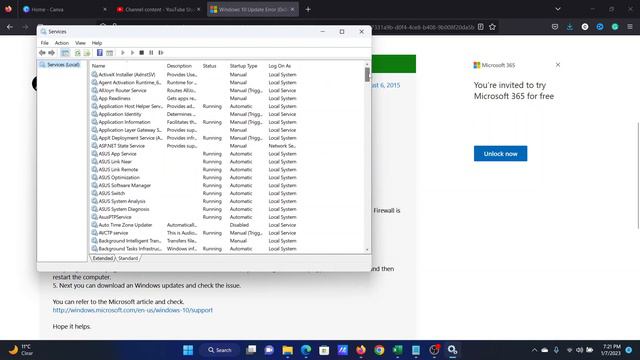Open the blue Help icon in Services toolbar

click(x=100, y=53)
